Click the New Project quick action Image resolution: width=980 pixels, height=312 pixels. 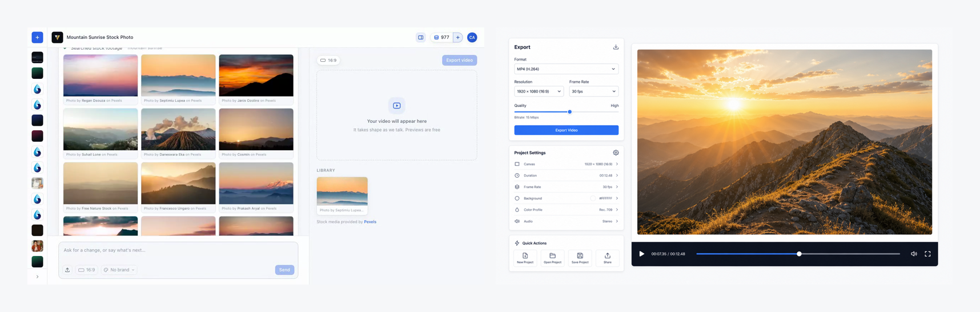pyautogui.click(x=525, y=258)
